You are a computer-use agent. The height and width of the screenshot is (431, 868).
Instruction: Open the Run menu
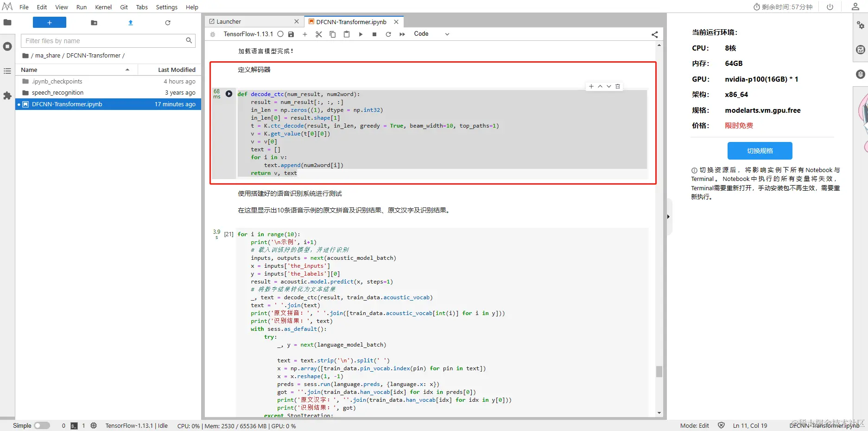(x=82, y=7)
